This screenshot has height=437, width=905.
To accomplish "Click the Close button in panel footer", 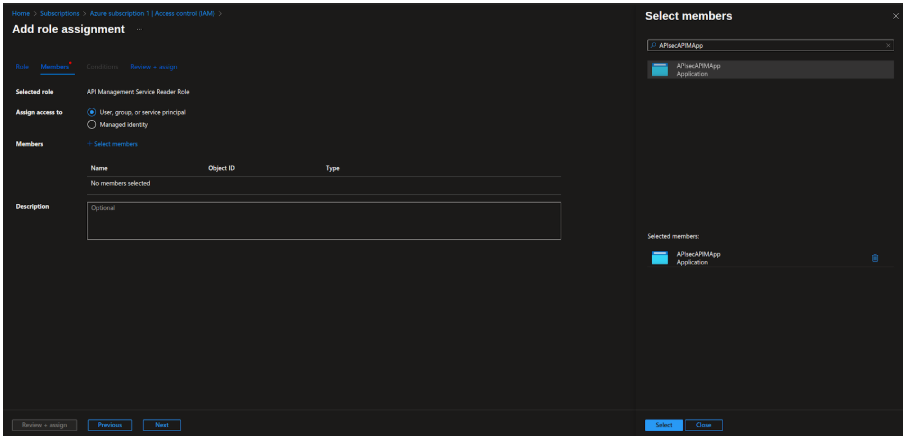I will [x=704, y=425].
